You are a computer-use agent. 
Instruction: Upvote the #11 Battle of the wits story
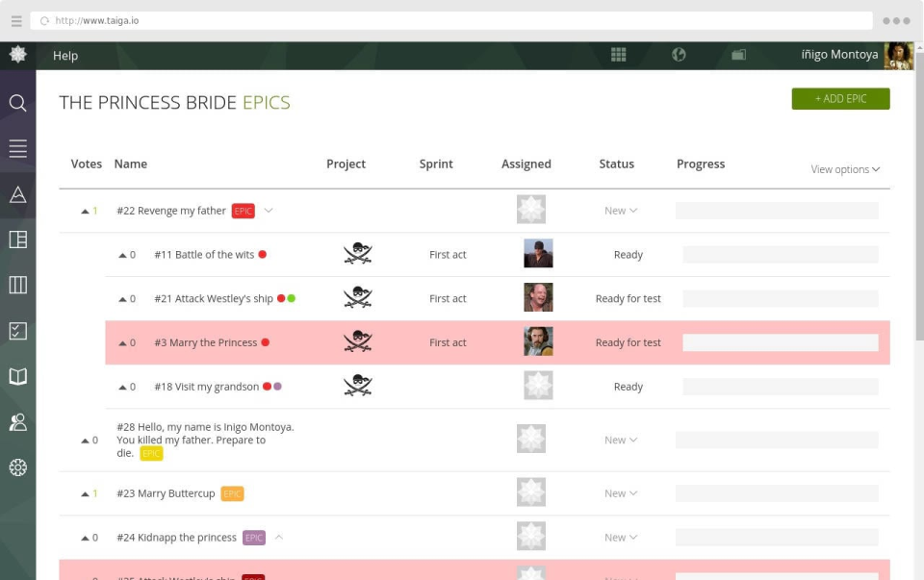tap(122, 255)
